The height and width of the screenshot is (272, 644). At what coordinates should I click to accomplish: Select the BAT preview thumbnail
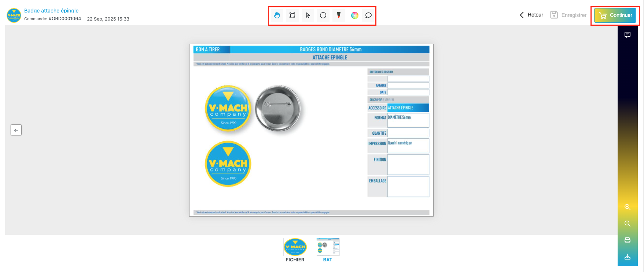(x=328, y=247)
